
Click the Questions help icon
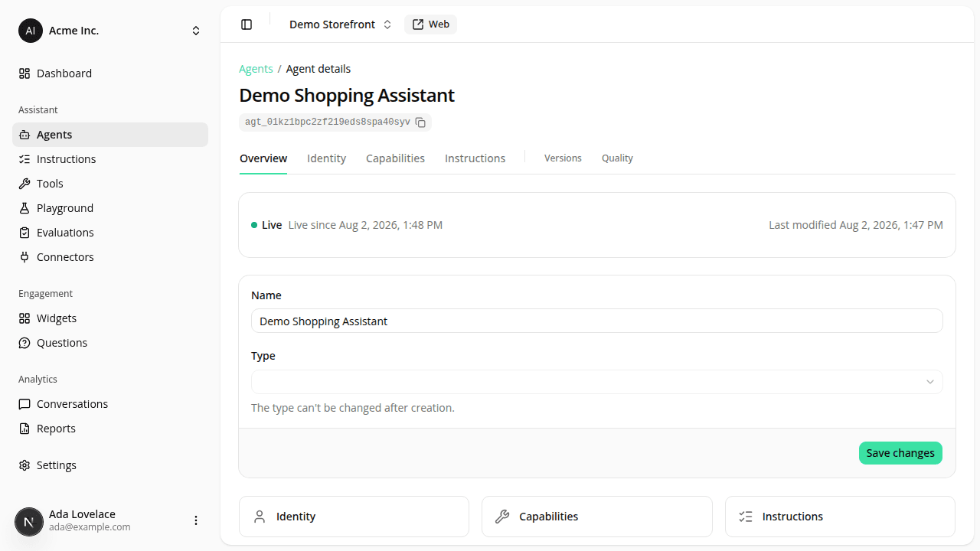tap(24, 343)
